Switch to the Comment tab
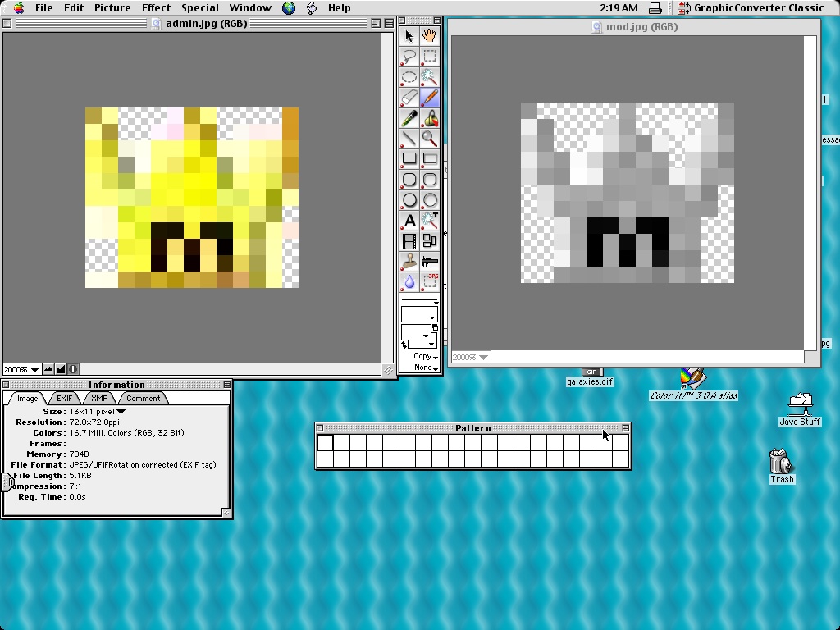The height and width of the screenshot is (630, 840). (143, 398)
